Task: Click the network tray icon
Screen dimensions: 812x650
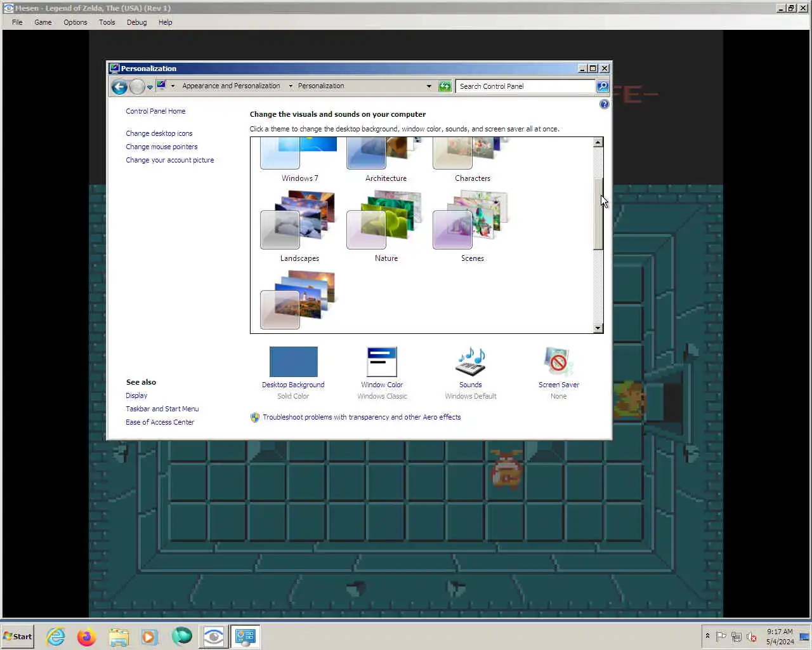Action: (x=737, y=637)
